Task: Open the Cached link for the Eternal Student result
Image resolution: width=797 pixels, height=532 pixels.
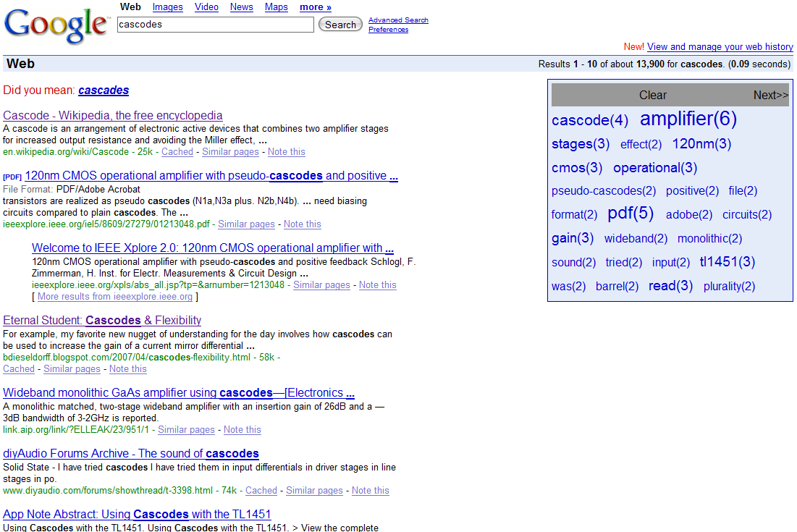Action: click(19, 369)
